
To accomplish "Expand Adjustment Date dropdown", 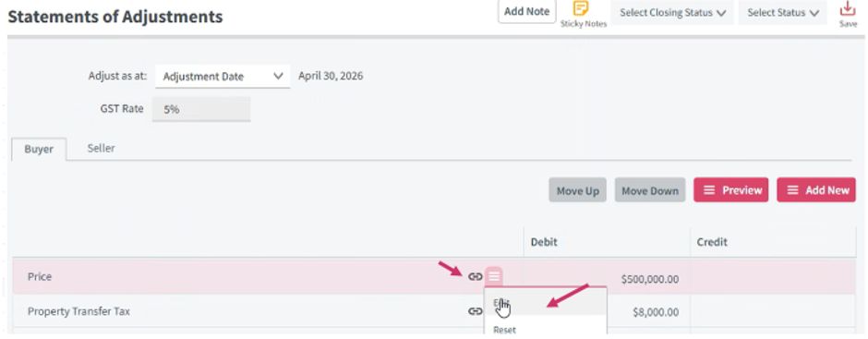I will coord(223,77).
